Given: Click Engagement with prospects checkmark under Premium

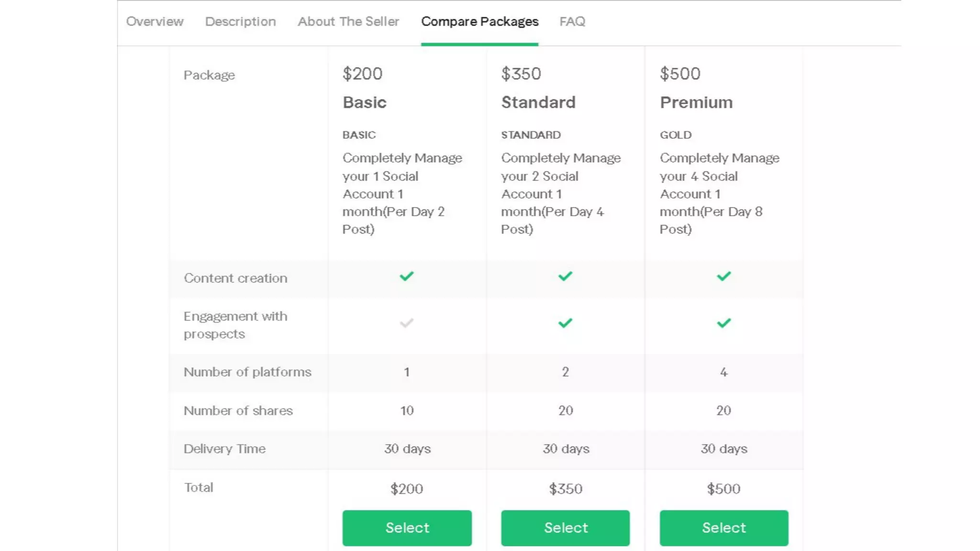Looking at the screenshot, I should [724, 323].
